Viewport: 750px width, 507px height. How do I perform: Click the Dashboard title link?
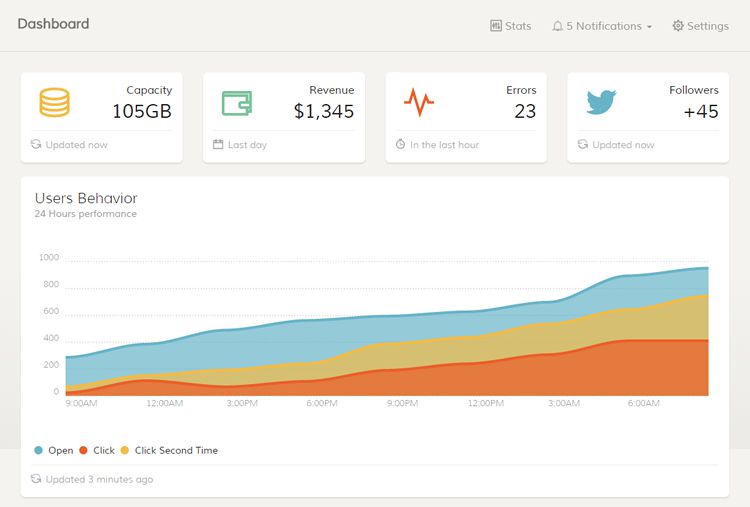click(x=53, y=24)
